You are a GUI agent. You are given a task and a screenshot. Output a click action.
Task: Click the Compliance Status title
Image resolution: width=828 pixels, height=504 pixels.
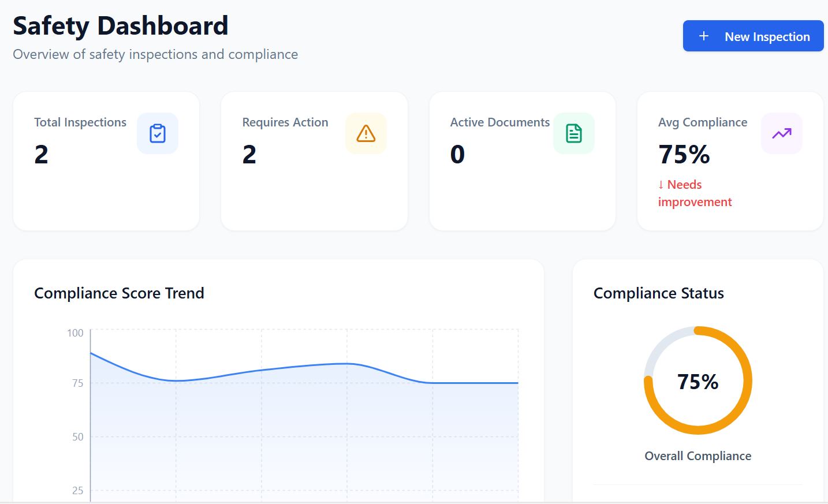[659, 293]
